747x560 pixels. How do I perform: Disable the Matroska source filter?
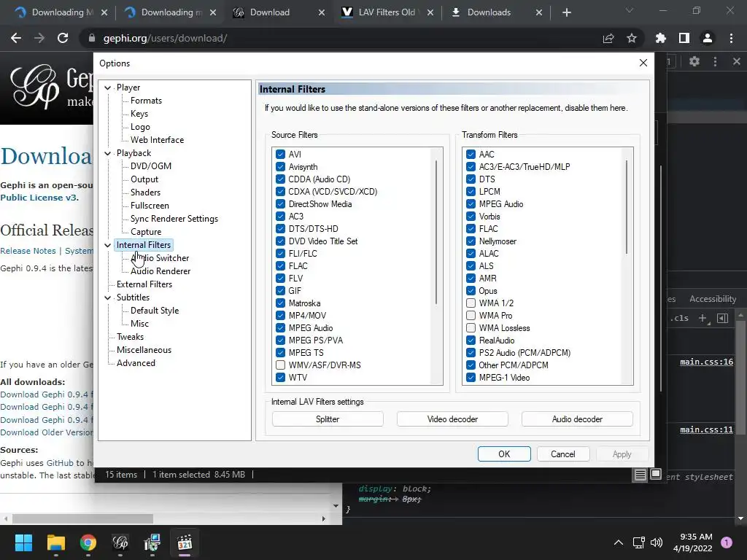coord(280,303)
